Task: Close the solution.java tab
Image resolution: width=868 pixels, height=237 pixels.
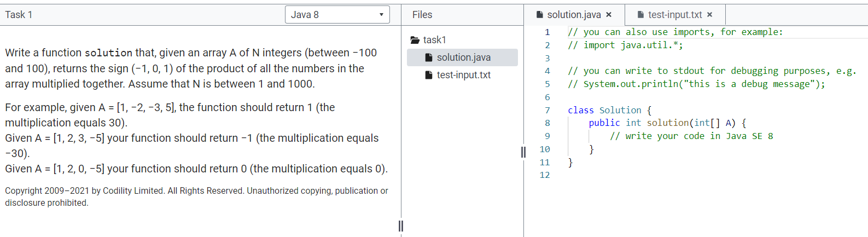Action: point(609,15)
